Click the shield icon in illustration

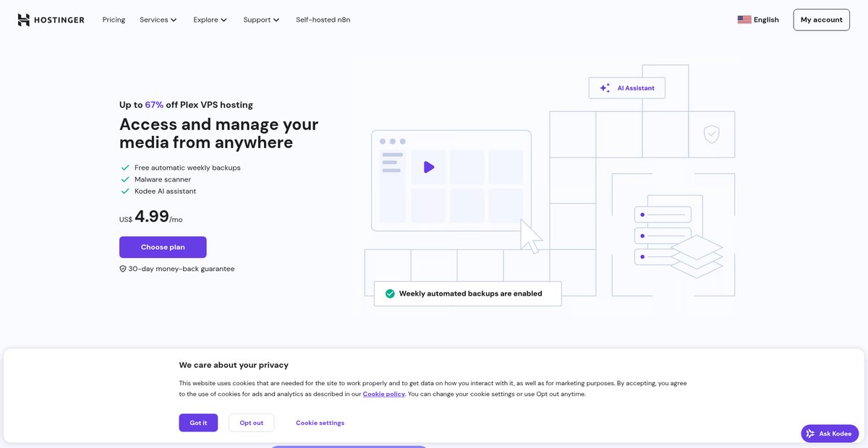click(x=712, y=134)
